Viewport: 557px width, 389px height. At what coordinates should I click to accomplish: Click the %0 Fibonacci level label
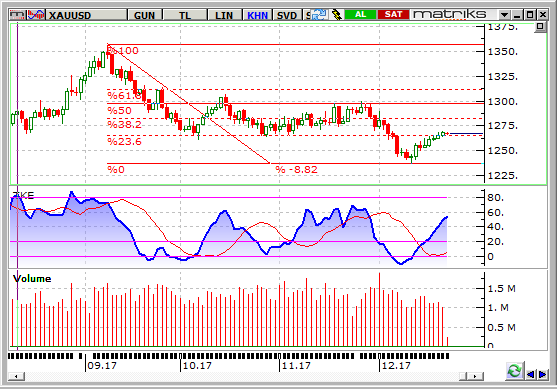(116, 169)
